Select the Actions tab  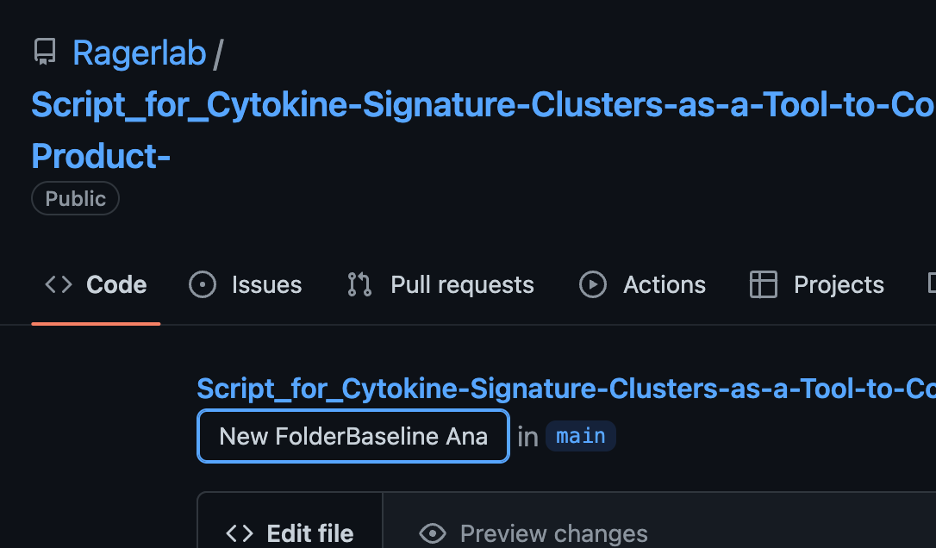(x=664, y=285)
